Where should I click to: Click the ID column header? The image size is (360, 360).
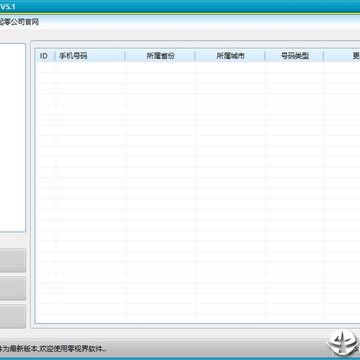tap(45, 56)
